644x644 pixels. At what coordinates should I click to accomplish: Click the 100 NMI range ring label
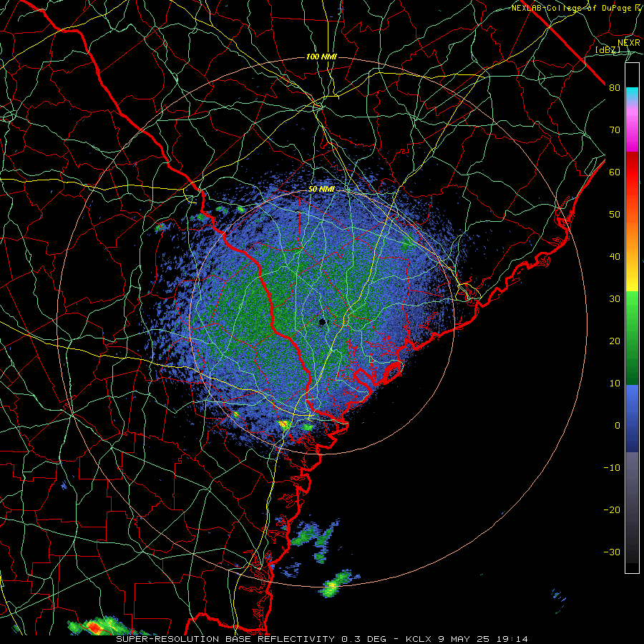[321, 57]
